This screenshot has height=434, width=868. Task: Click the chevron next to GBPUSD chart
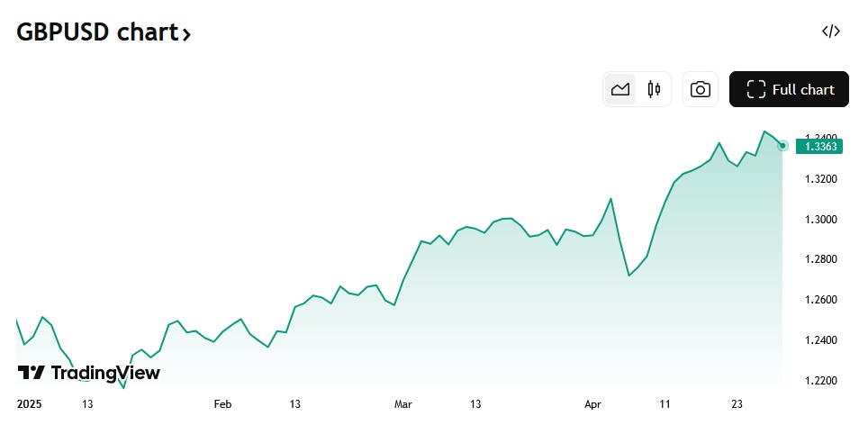(x=186, y=35)
